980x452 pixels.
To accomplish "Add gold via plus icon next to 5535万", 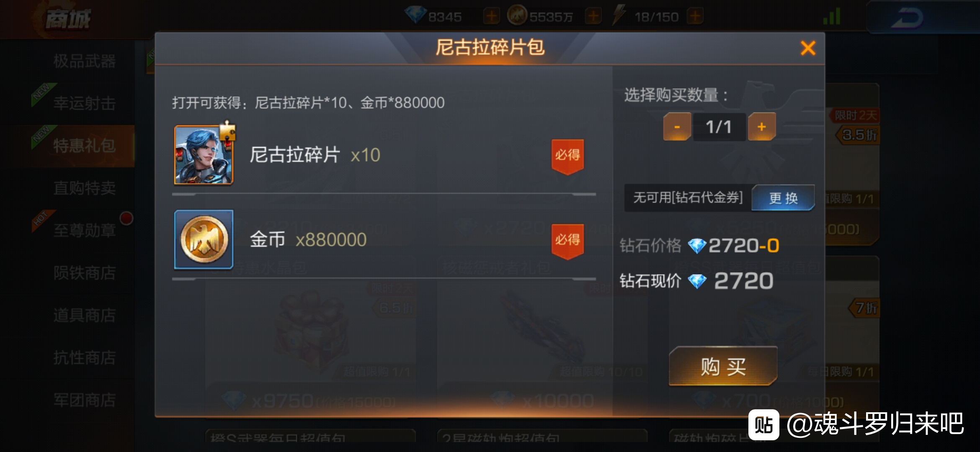I will pos(593,17).
